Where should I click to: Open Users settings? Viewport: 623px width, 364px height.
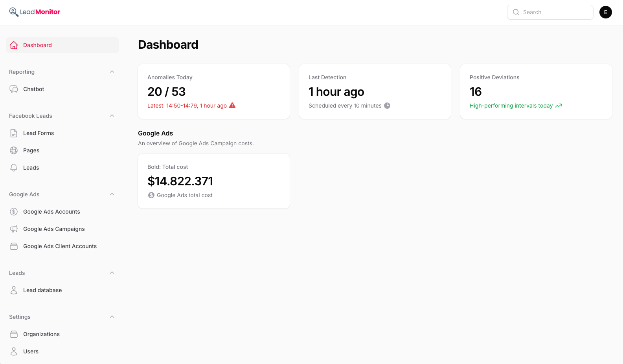(62, 351)
